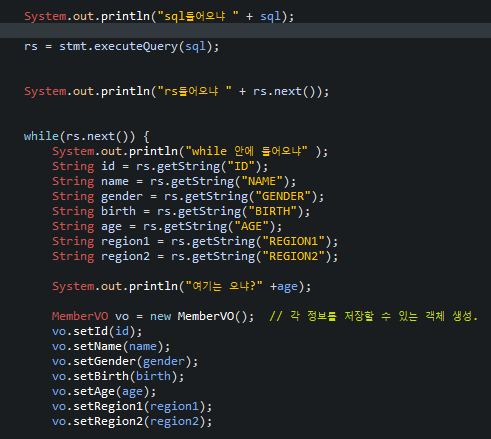Click the "NAME" string literal
491x439 pixels.
coord(262,181)
